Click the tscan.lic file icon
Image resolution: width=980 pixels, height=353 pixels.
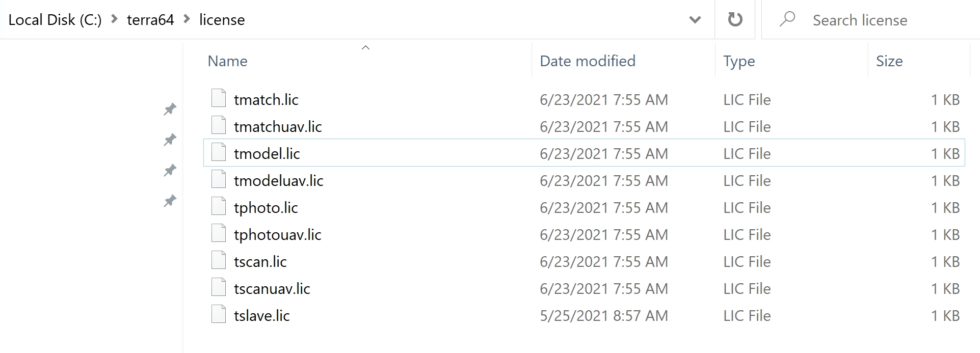pyautogui.click(x=219, y=260)
